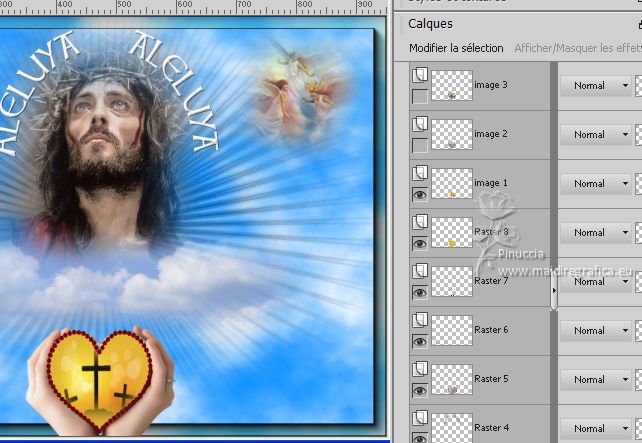Screen dimensions: 642x443
Task: Select layer name 'image 1'
Action: coord(491,183)
